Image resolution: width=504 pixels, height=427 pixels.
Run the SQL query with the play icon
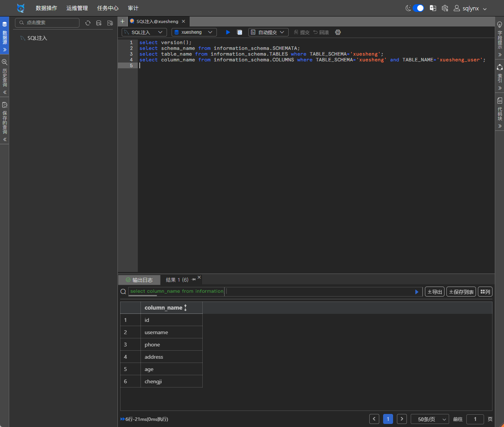point(228,32)
